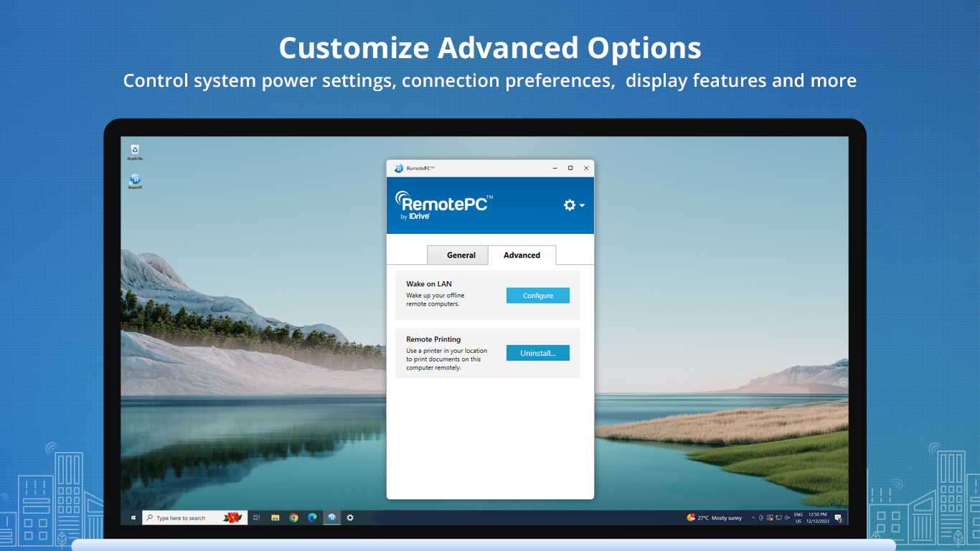This screenshot has width=980, height=551.
Task: Open File Explorer on the taskbar
Action: 275,517
